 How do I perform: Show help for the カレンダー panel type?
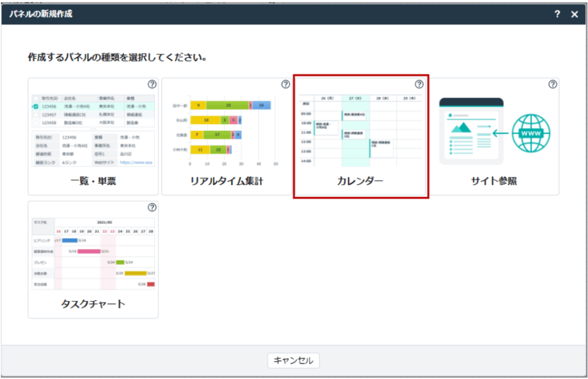click(419, 84)
